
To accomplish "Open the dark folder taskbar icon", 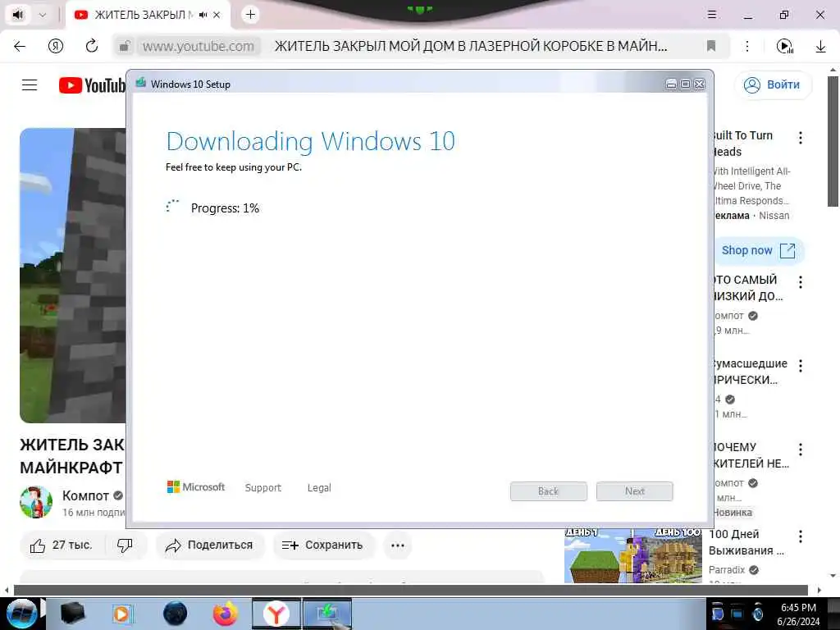I will tap(73, 614).
